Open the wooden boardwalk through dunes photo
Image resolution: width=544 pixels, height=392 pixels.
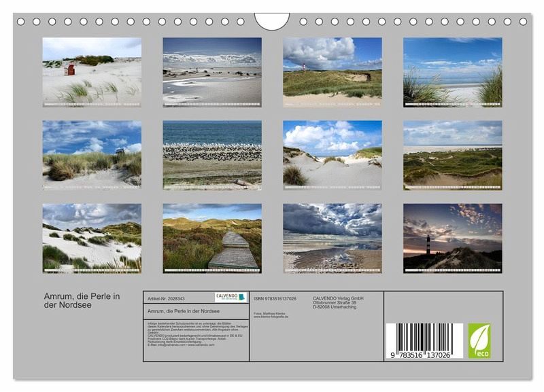coord(212,238)
